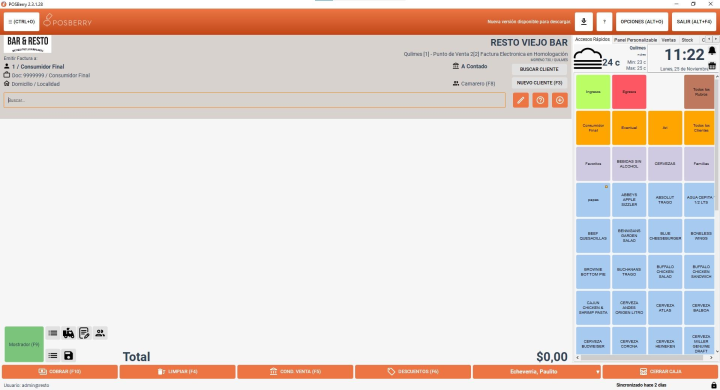The width and height of the screenshot is (720, 390).
Task: Add papas product tile
Action: (593, 200)
